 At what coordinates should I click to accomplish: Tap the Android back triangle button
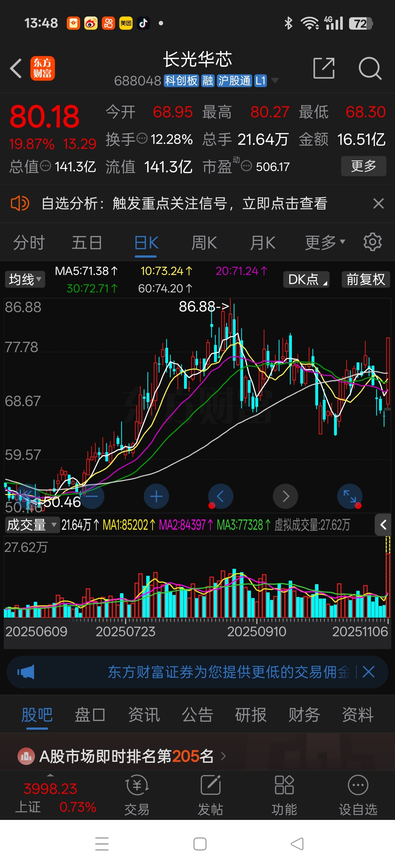tap(297, 844)
